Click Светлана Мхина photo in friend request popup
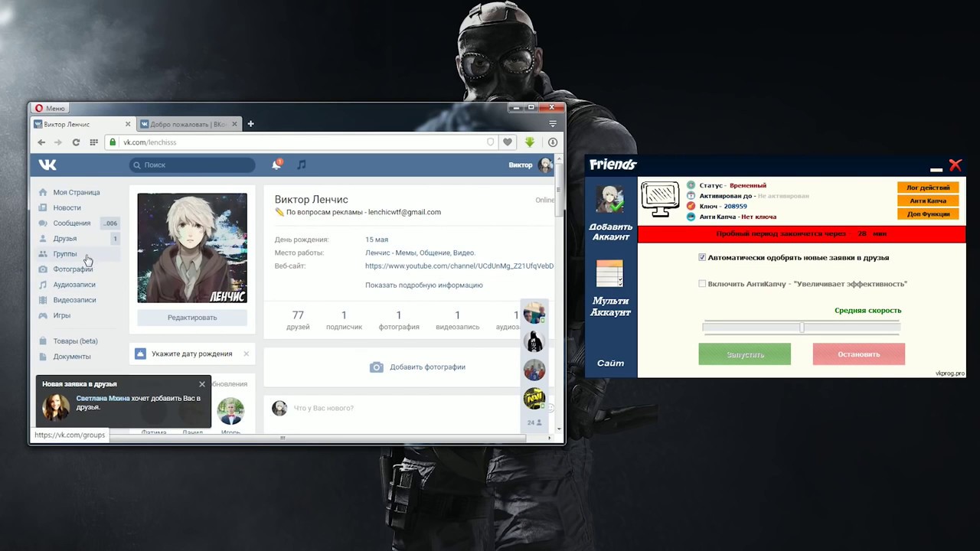The height and width of the screenshot is (551, 980). click(x=56, y=407)
